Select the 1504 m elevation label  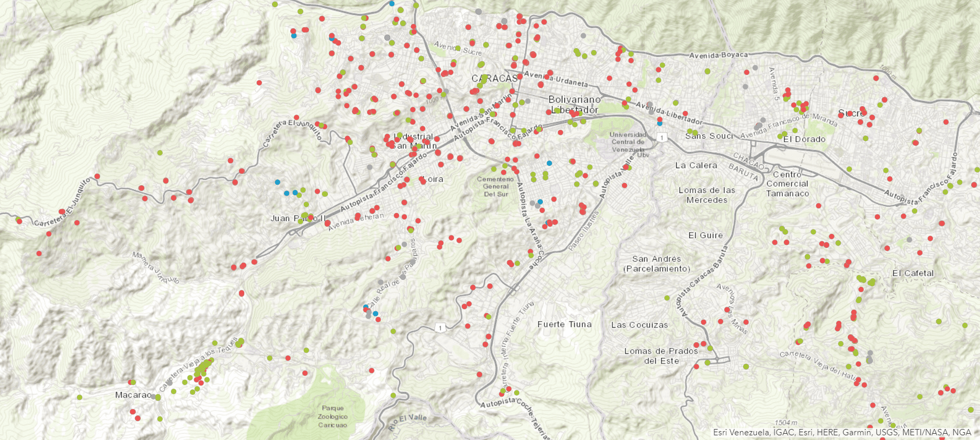786,423
